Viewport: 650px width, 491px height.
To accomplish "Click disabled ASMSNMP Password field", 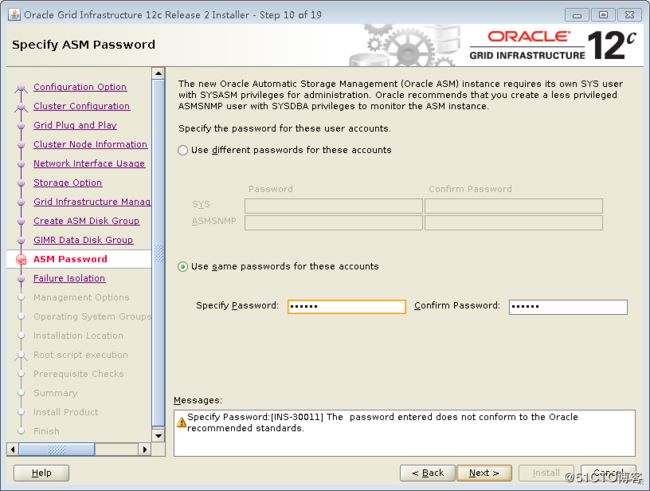I will coord(333,222).
